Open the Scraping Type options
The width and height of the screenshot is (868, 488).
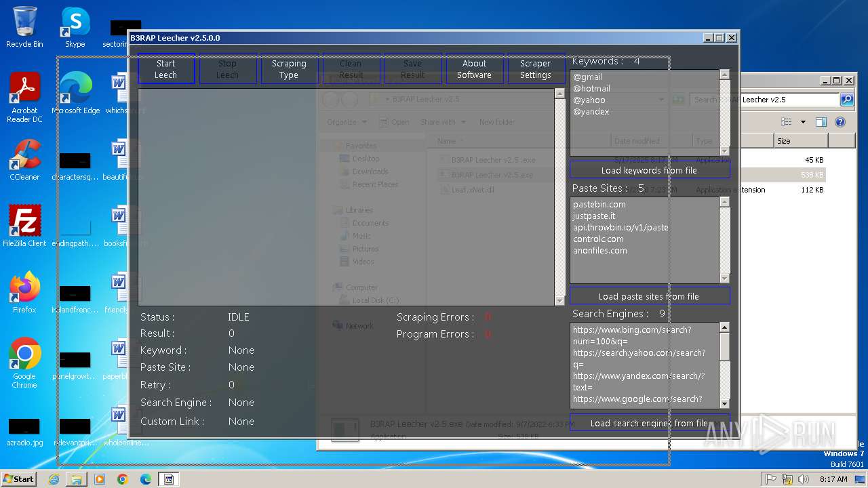(289, 69)
